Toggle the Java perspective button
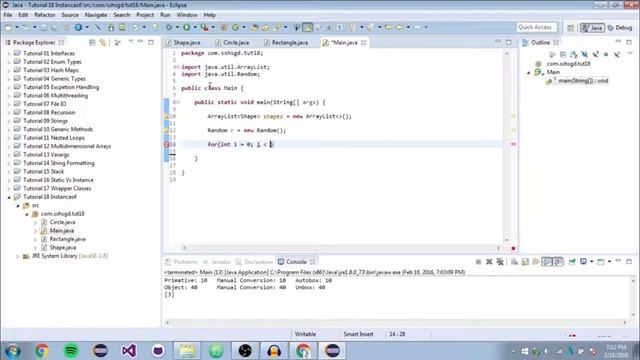 click(x=592, y=28)
